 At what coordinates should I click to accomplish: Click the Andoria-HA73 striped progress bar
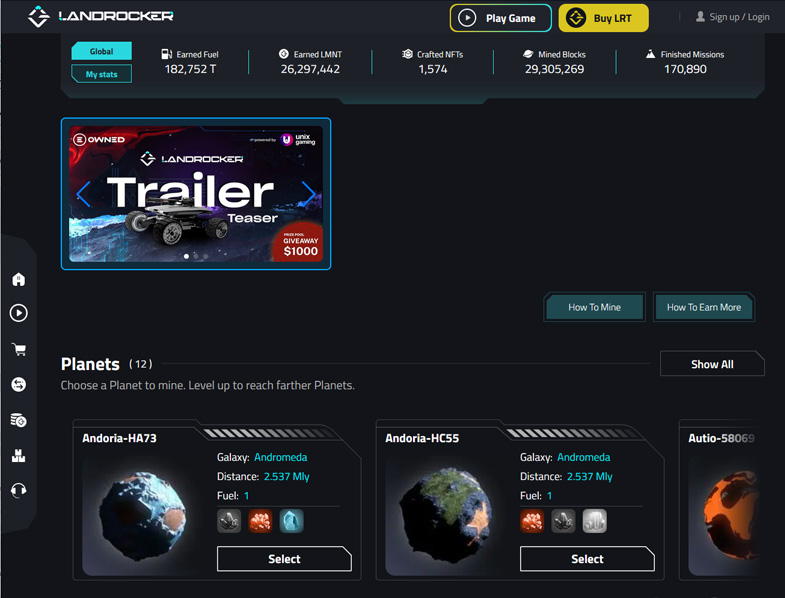271,433
